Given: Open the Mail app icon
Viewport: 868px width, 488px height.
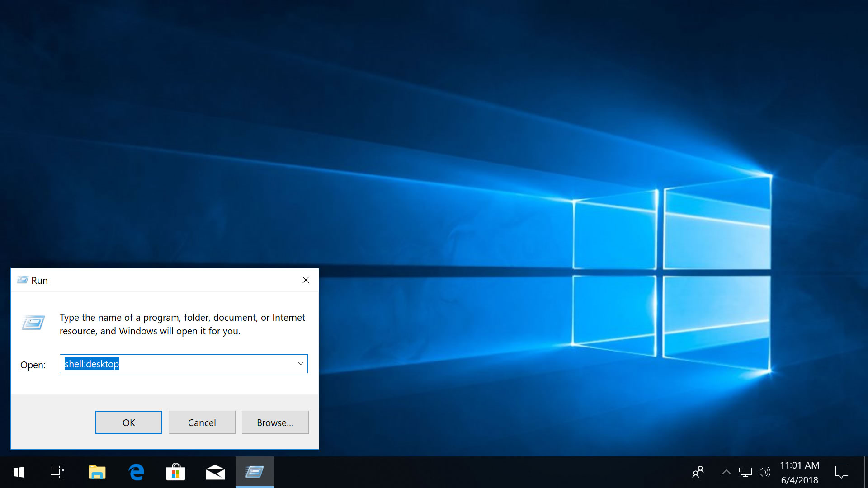Looking at the screenshot, I should pyautogui.click(x=215, y=472).
